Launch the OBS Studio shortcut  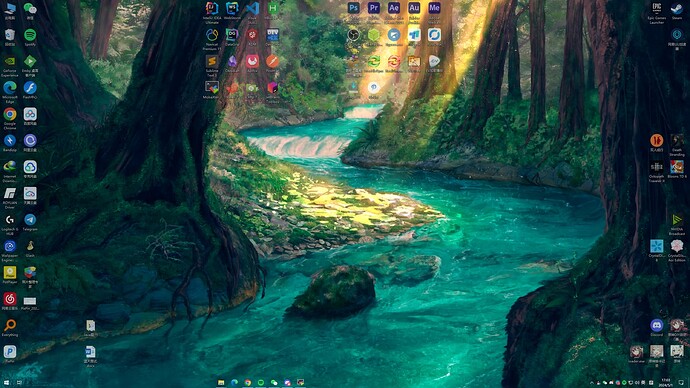(353, 35)
